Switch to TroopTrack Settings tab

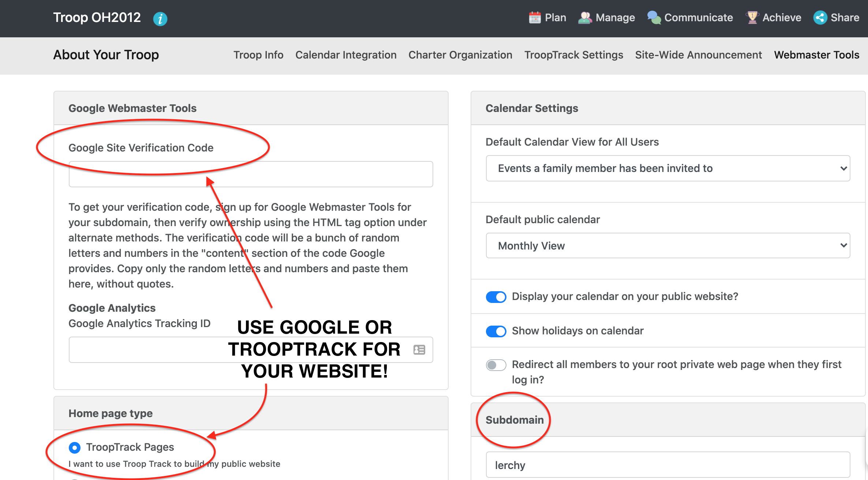pyautogui.click(x=573, y=55)
